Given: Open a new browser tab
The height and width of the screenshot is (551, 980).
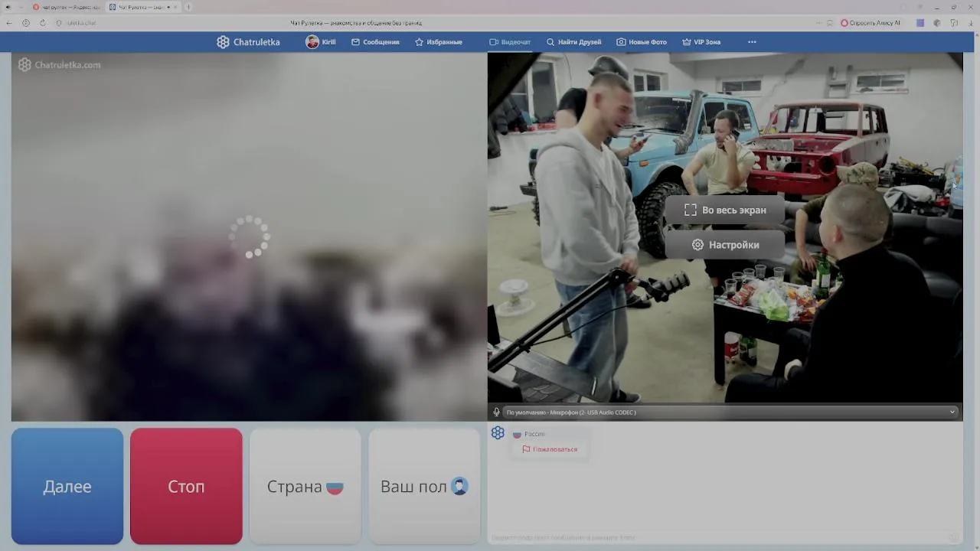Looking at the screenshot, I should pyautogui.click(x=188, y=7).
